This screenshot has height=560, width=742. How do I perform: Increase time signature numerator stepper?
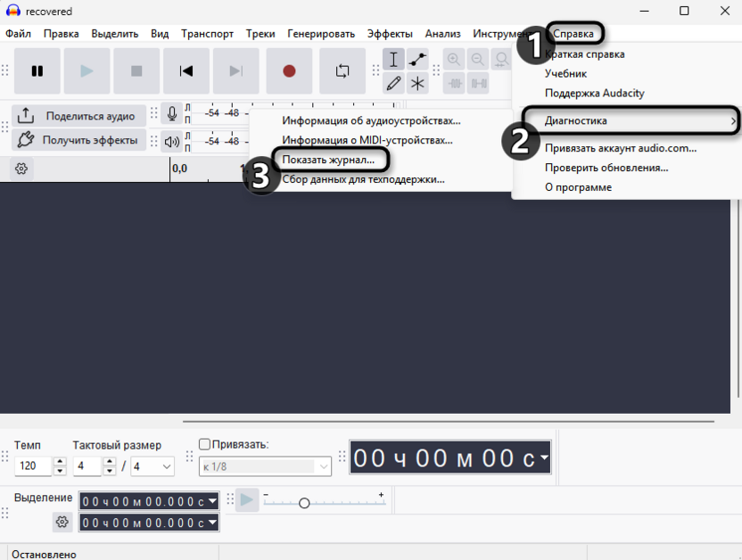point(110,462)
